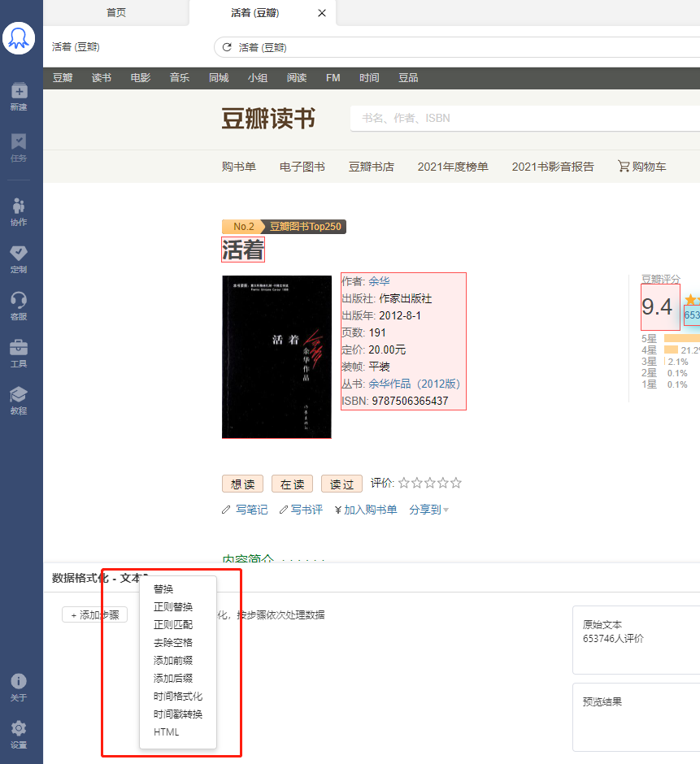This screenshot has width=700, height=764.
Task: Open the 写笔记 link
Action: click(x=252, y=510)
